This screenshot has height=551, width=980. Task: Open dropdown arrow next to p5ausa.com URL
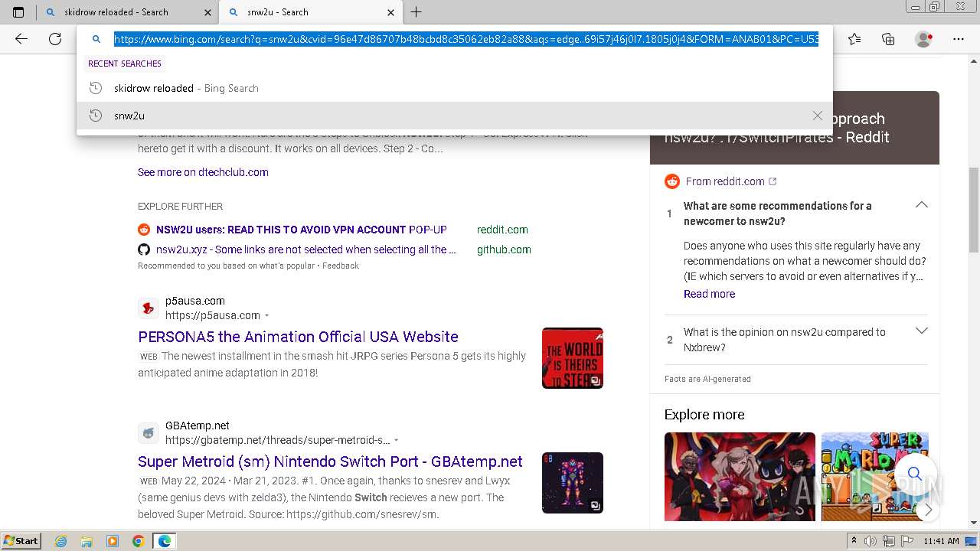pyautogui.click(x=267, y=315)
